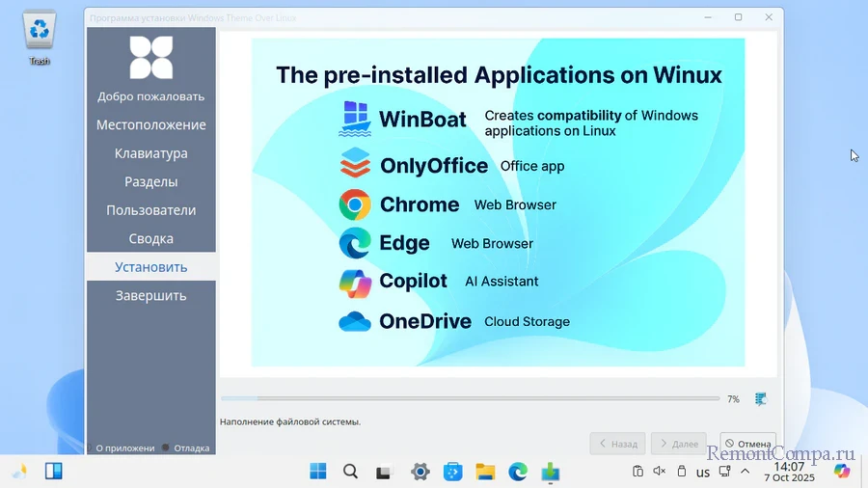This screenshot has height=488, width=868.
Task: Expand the system tray arrow
Action: point(744,472)
